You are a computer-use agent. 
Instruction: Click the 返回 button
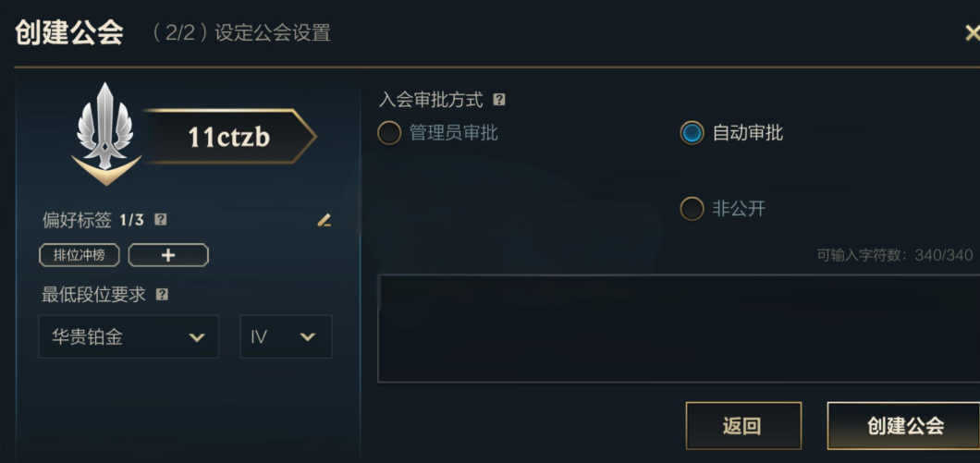coord(743,425)
